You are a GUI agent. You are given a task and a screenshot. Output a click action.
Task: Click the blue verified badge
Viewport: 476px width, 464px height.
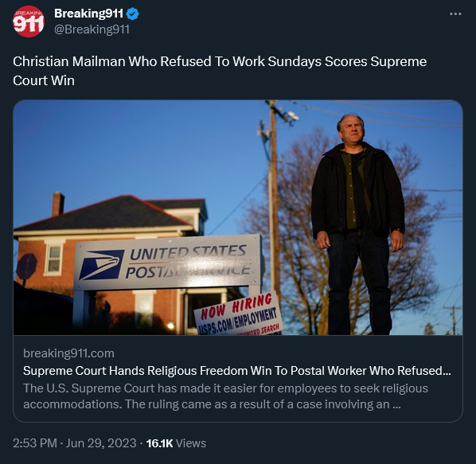pos(132,14)
